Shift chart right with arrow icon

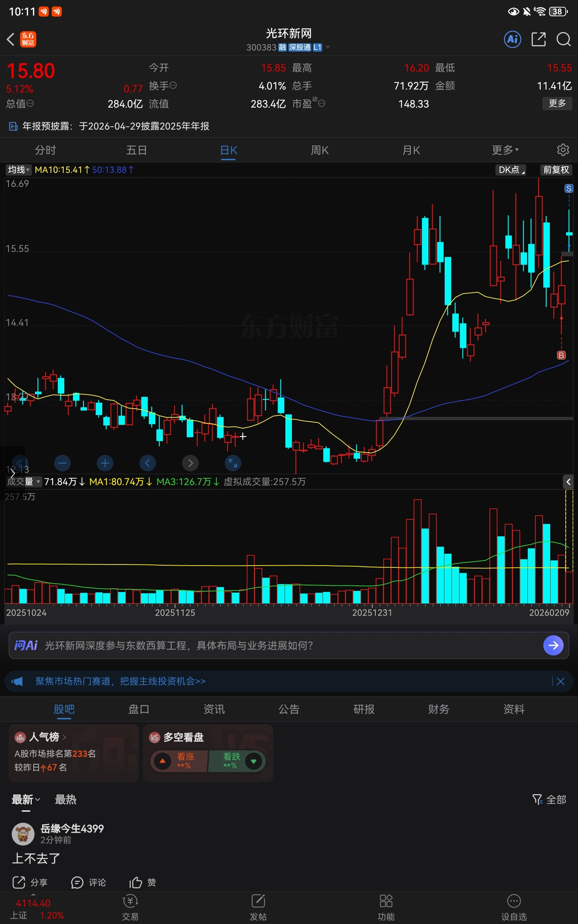[x=190, y=463]
